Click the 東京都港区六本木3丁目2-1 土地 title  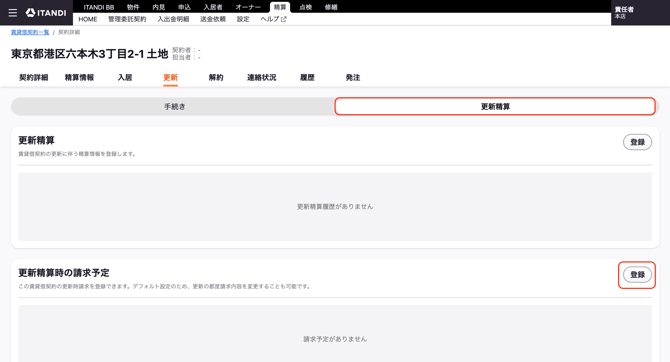89,54
